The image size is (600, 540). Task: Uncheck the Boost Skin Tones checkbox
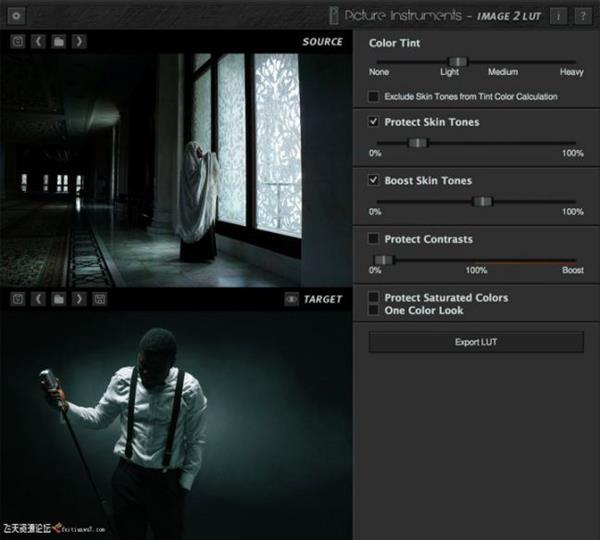374,181
